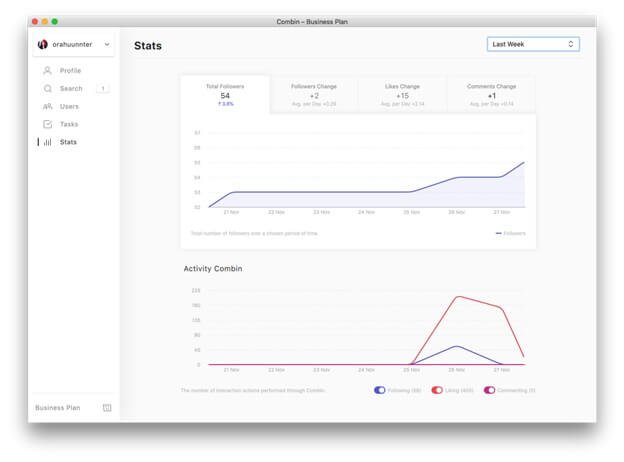Image resolution: width=624 pixels, height=462 pixels.
Task: Toggle the Commenting series switch
Action: pyautogui.click(x=489, y=390)
